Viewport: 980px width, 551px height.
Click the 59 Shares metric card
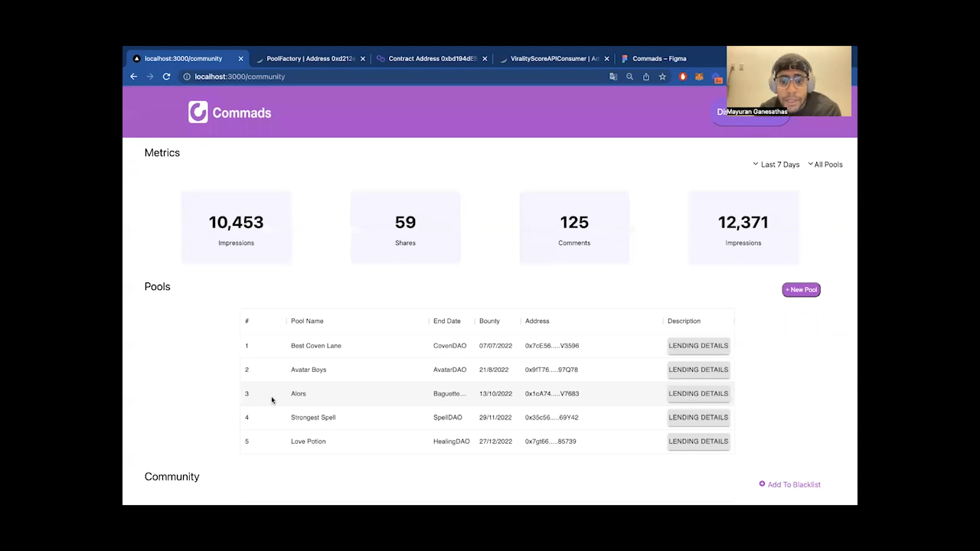(405, 227)
